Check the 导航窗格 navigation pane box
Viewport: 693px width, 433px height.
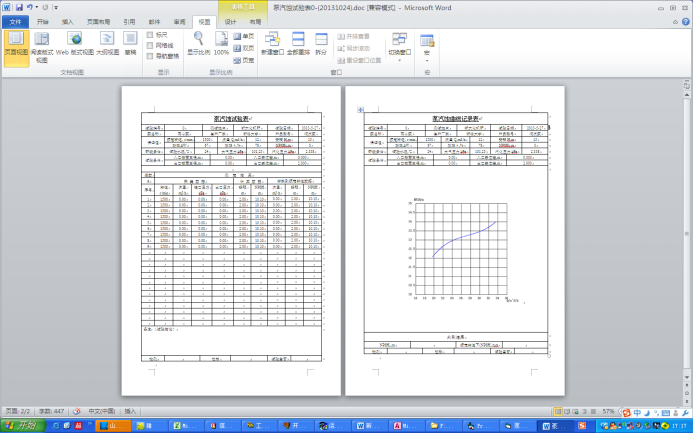pyautogui.click(x=151, y=57)
